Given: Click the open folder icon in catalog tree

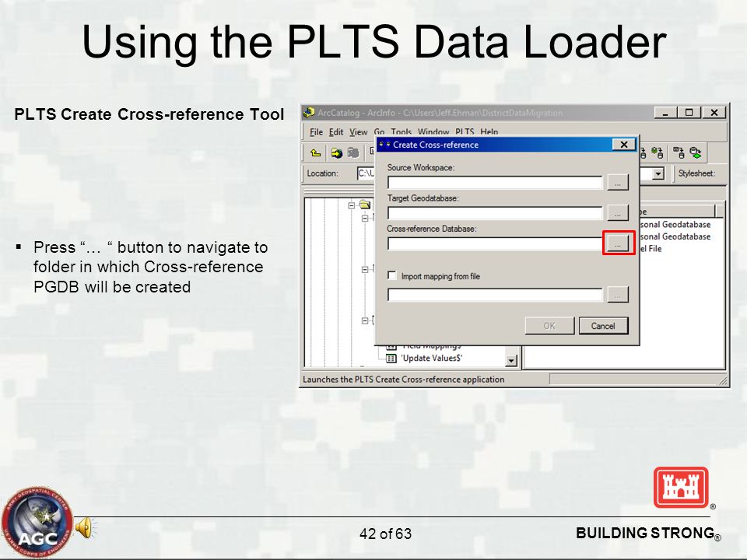Looking at the screenshot, I should tap(366, 205).
